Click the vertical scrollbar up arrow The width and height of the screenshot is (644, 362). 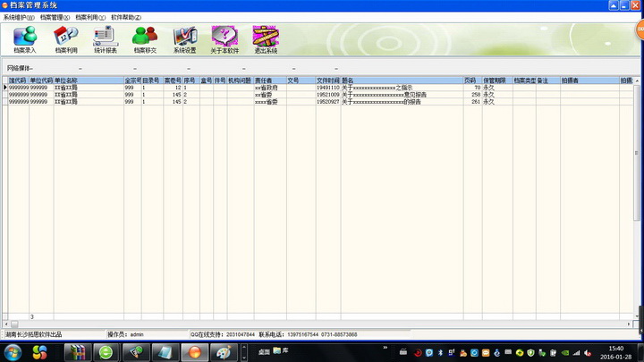pyautogui.click(x=637, y=80)
